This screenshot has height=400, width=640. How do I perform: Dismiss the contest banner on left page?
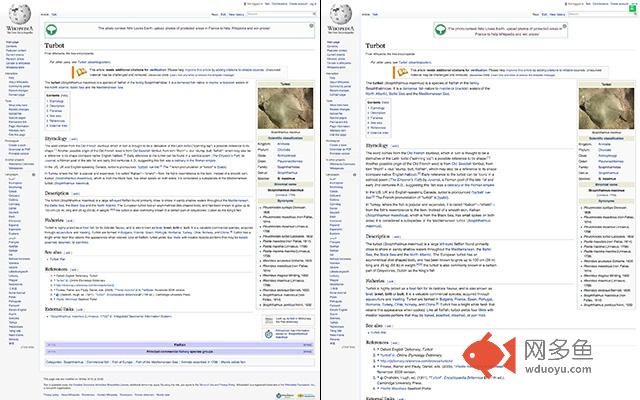(x=311, y=26)
